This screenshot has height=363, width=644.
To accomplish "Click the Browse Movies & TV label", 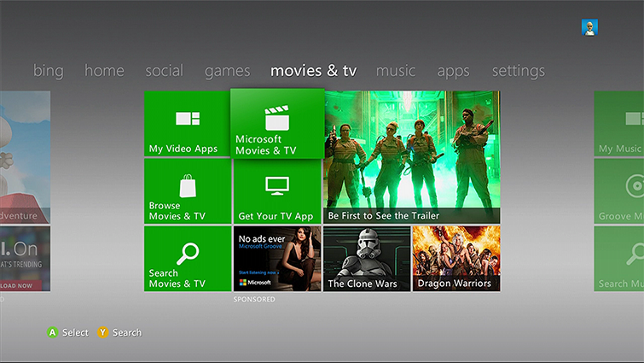I will (177, 211).
